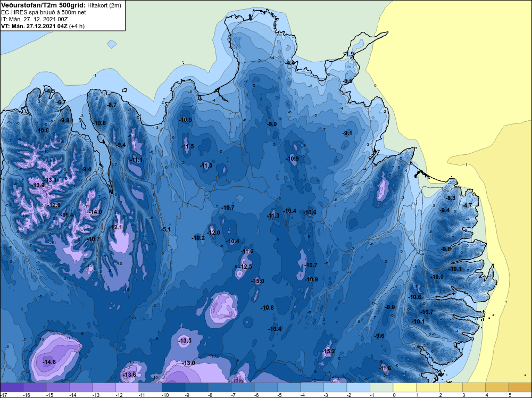Click the -11.3 temperature label
532x398 pixels.
273,215
